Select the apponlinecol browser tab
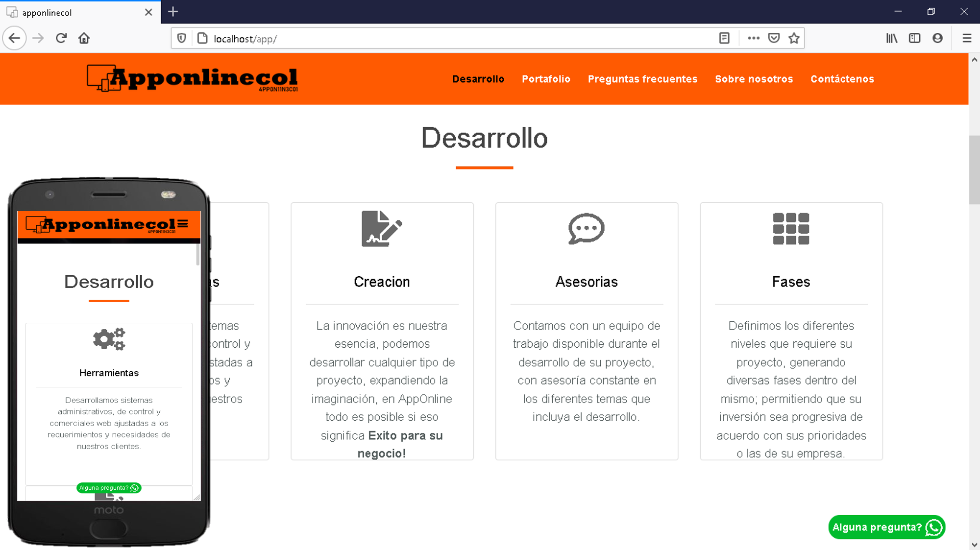980x550 pixels. coord(80,12)
